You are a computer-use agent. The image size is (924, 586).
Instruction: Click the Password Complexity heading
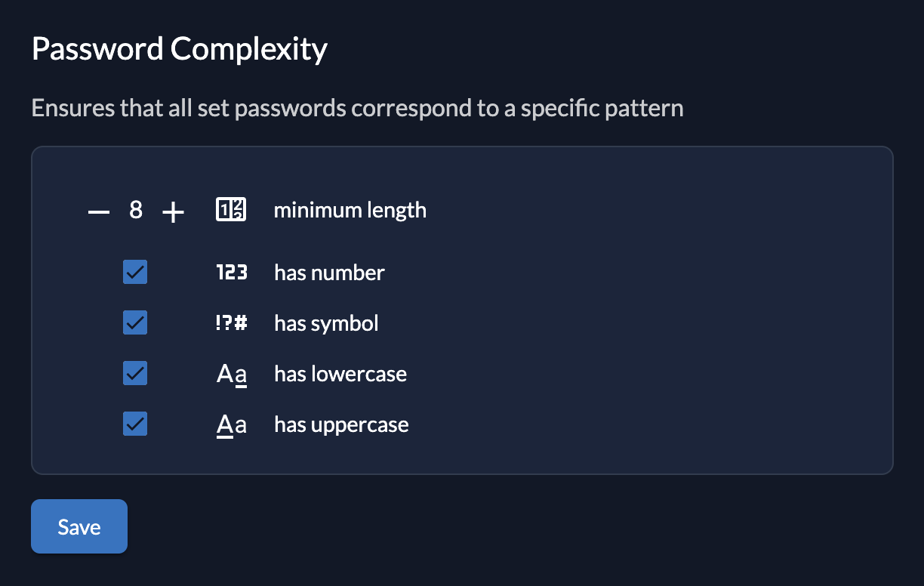click(179, 48)
